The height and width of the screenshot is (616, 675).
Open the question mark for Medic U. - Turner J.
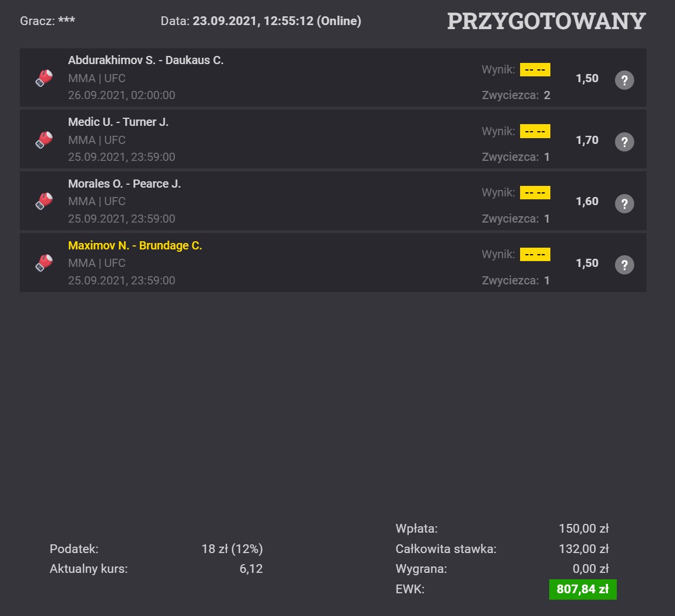(x=624, y=142)
